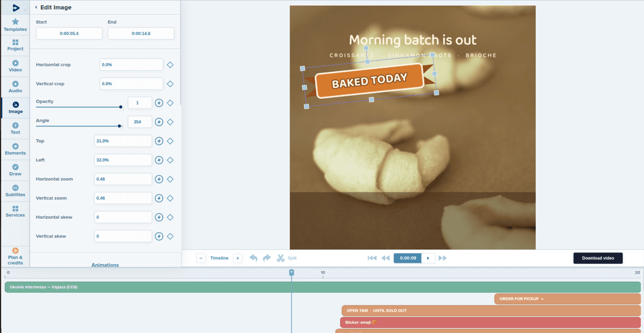Zoom out the timeline with minus button
Screen dimensions: 644x333
point(201,258)
